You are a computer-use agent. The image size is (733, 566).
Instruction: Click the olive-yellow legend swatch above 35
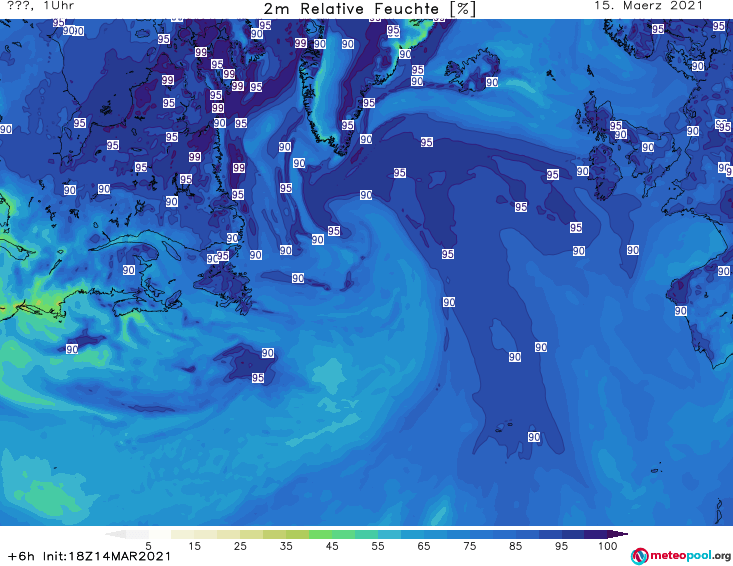pos(274,534)
